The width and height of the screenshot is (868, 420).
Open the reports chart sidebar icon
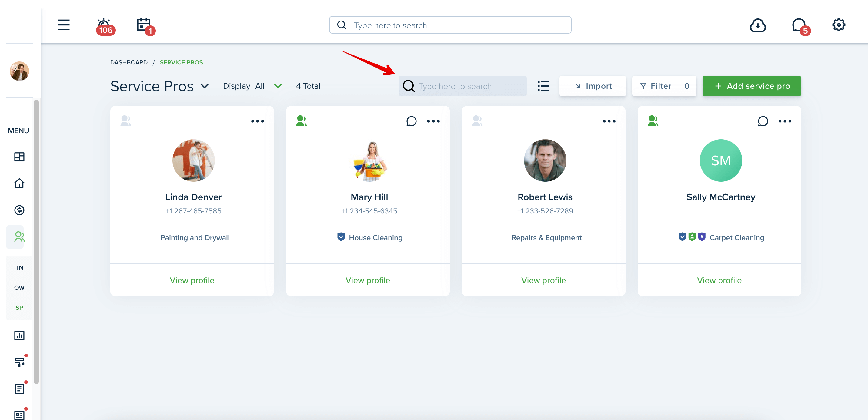19,335
